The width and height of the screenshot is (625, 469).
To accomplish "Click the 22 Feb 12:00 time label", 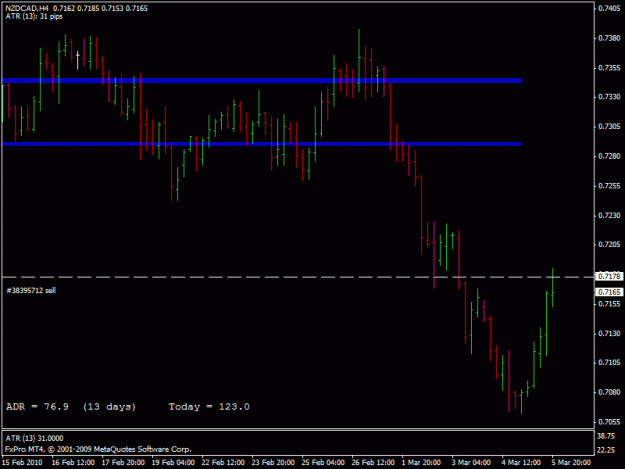I will pos(223,462).
